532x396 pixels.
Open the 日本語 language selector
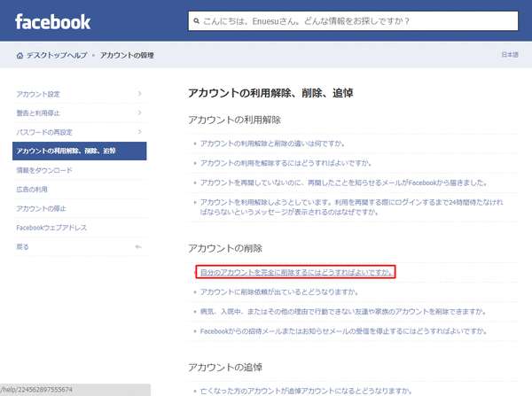click(510, 55)
